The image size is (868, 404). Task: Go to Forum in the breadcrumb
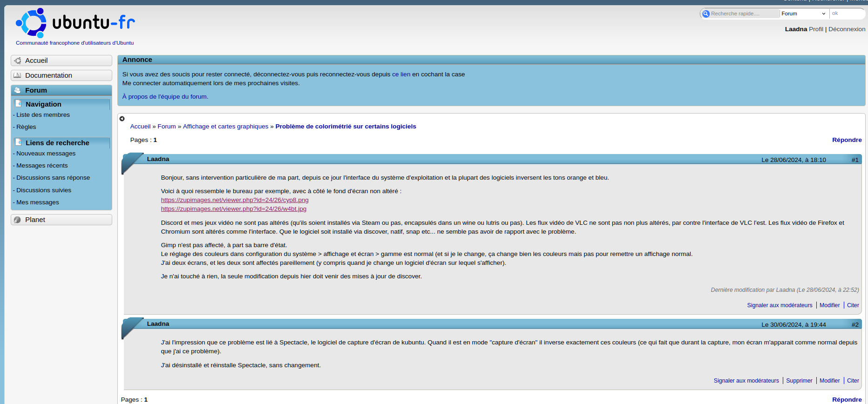pyautogui.click(x=167, y=127)
